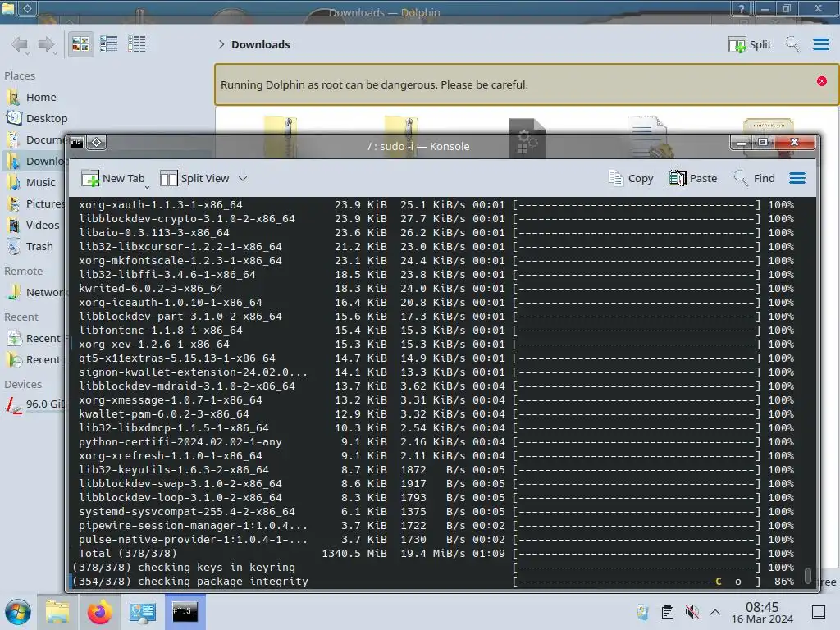This screenshot has width=840, height=630.
Task: Go back in Dolphin navigation
Action: 20,44
